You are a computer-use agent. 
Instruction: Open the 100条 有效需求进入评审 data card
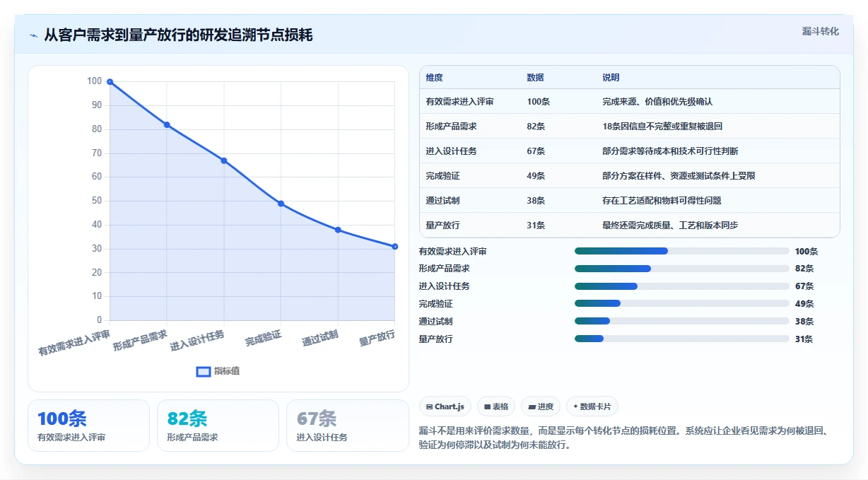tap(88, 425)
